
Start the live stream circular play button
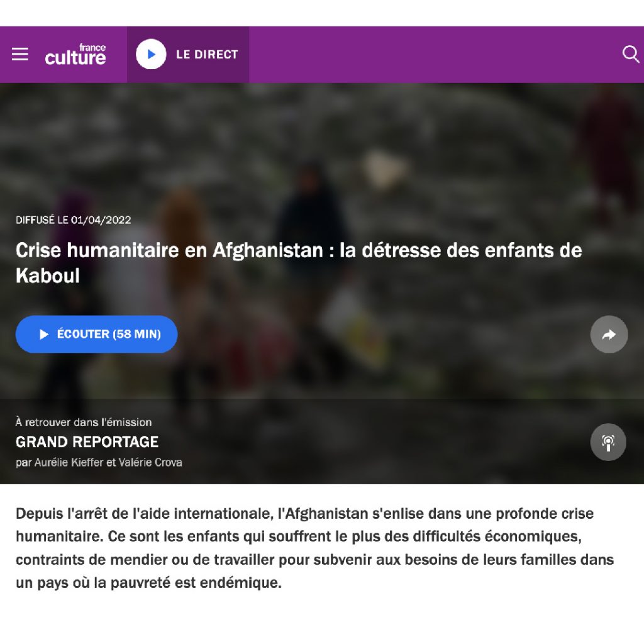[151, 54]
